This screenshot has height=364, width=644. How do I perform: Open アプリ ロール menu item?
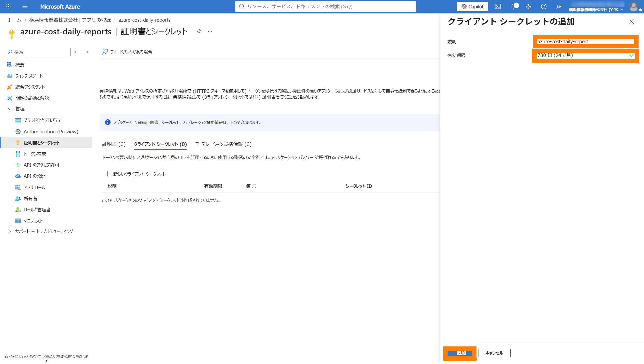(x=35, y=187)
